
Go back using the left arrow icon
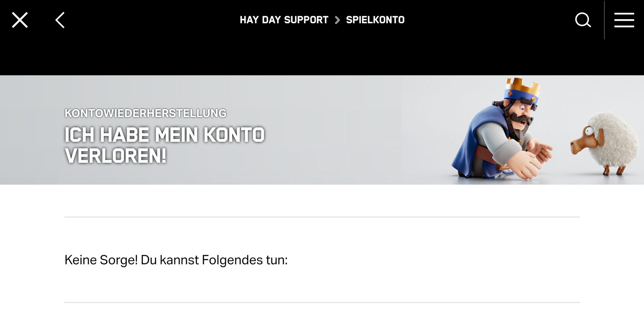pos(60,20)
